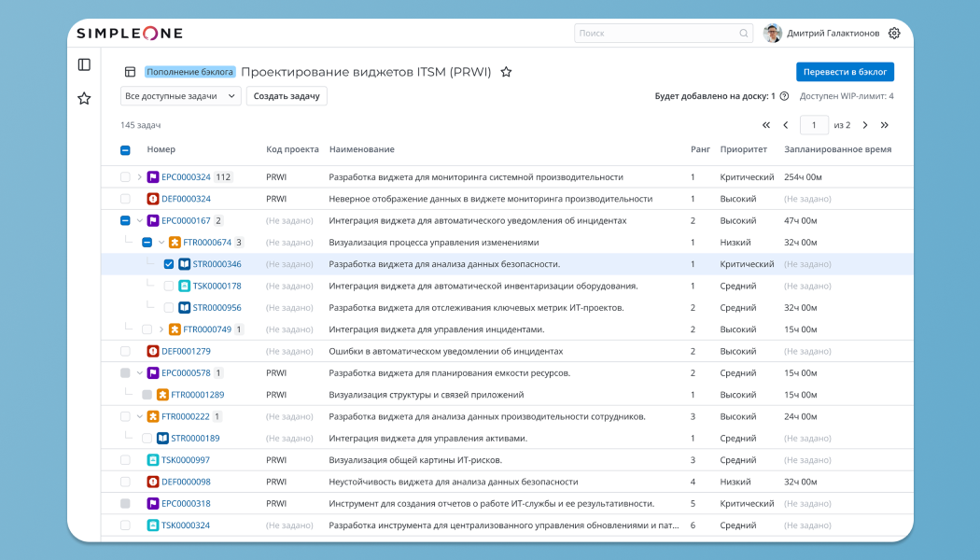Toggle the select-all checkbox in table header
This screenshot has width=980, height=560.
click(125, 149)
